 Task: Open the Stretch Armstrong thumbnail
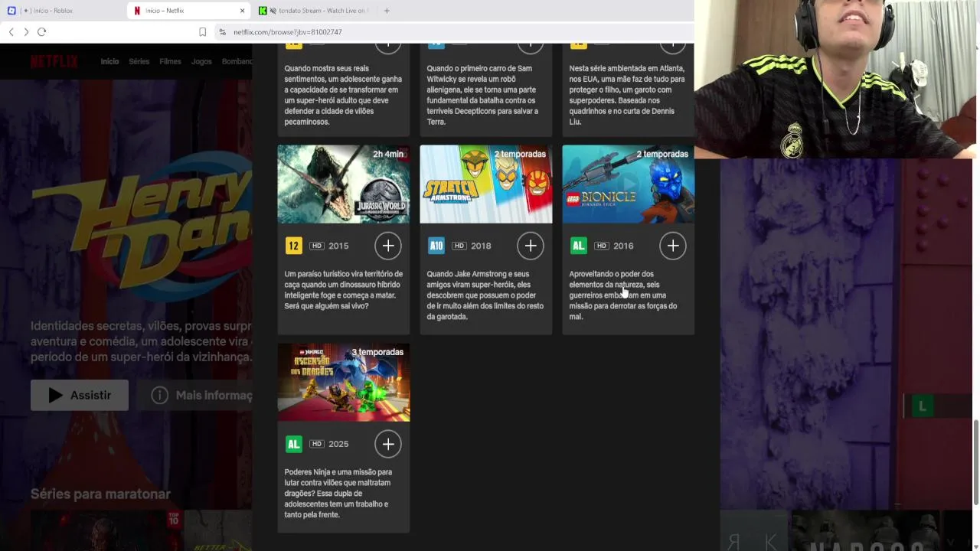485,184
